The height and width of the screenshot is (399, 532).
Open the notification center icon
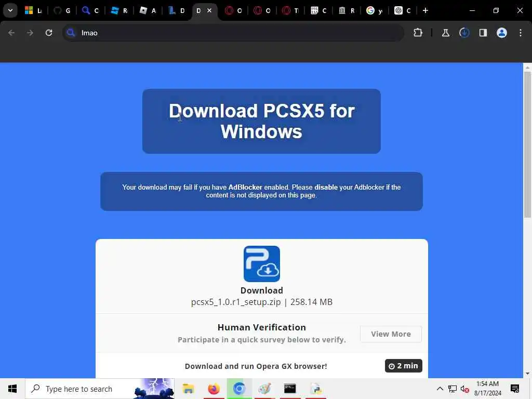tap(515, 389)
